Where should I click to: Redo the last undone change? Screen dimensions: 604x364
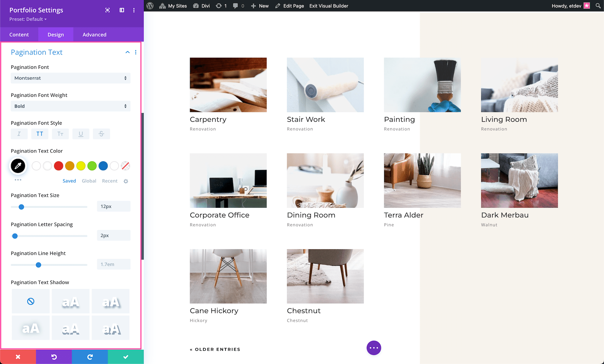[90, 357]
